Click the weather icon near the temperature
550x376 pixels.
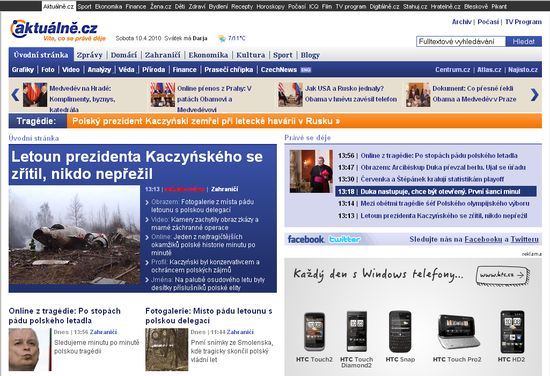222,38
